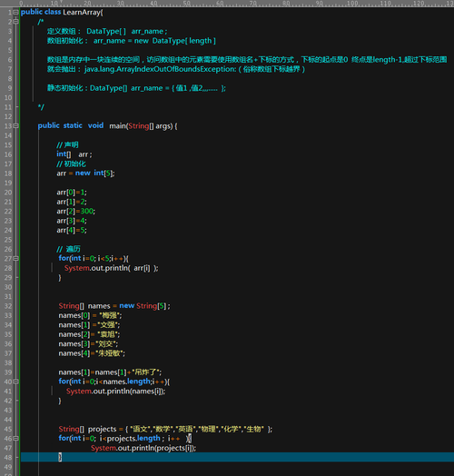Place the cursor on the LearnArray class name

(x=82, y=13)
